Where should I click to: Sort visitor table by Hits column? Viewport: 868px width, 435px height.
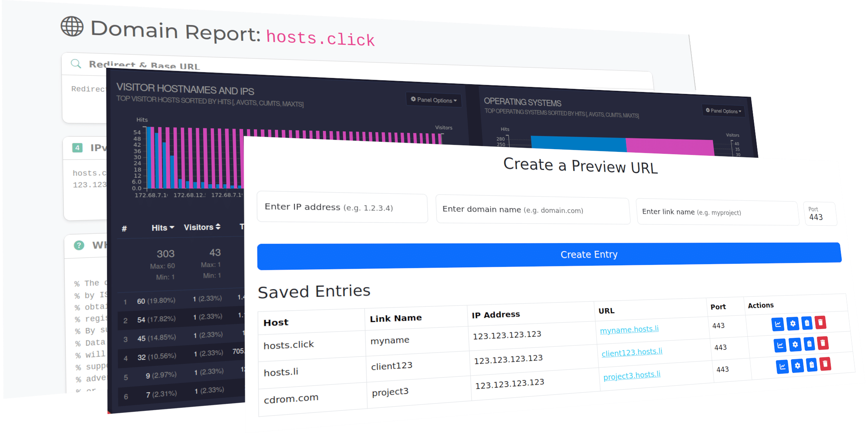pyautogui.click(x=163, y=228)
